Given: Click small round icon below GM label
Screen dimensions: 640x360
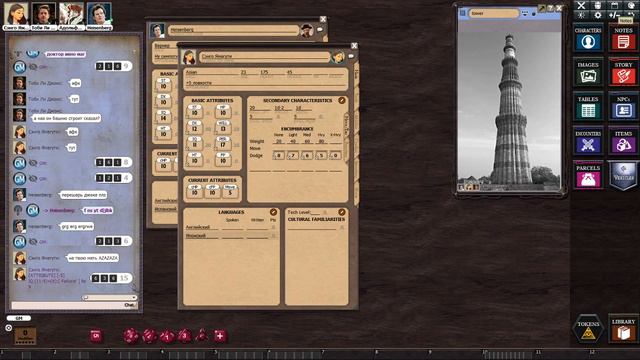Looking at the screenshot, I should [x=9, y=328].
